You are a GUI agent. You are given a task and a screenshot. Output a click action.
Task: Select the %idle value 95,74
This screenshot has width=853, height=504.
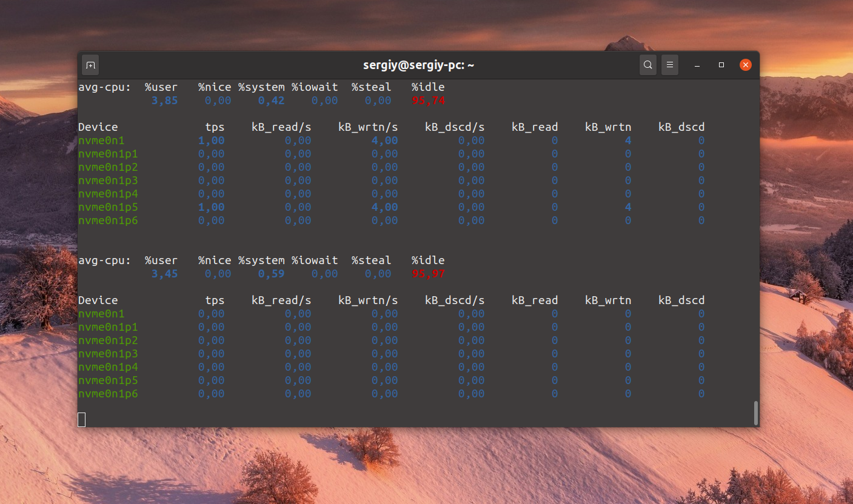pos(428,101)
